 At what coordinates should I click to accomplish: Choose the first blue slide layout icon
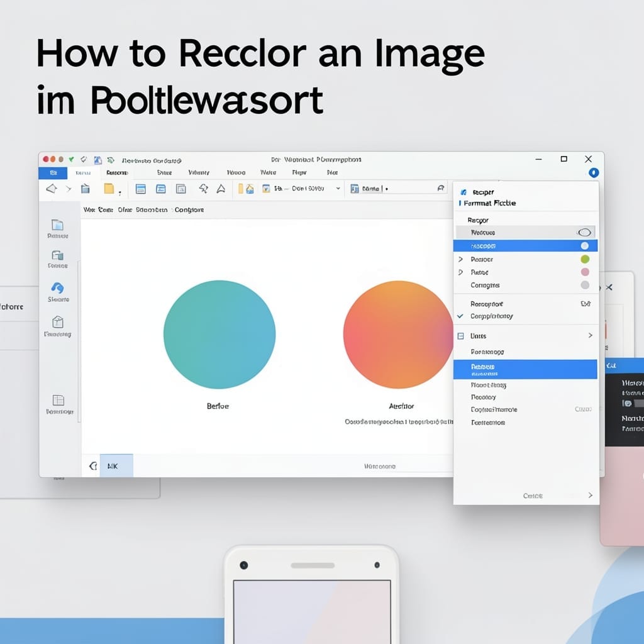(x=140, y=189)
